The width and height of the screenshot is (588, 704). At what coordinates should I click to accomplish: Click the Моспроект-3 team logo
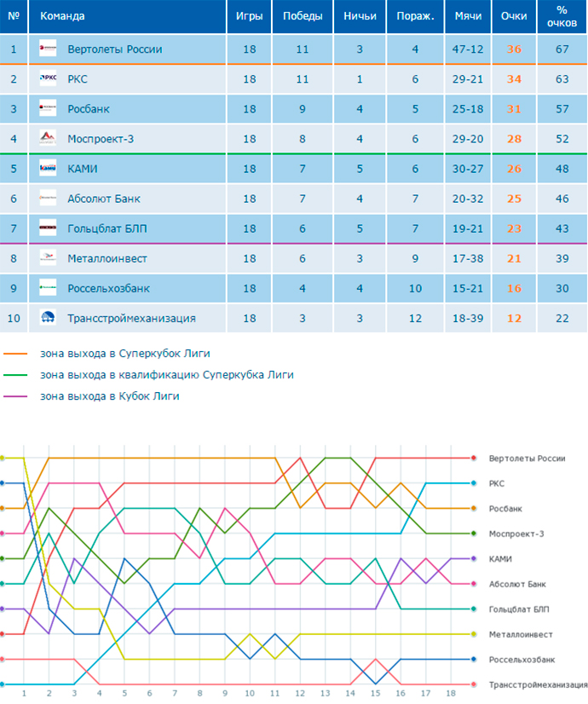pyautogui.click(x=48, y=138)
